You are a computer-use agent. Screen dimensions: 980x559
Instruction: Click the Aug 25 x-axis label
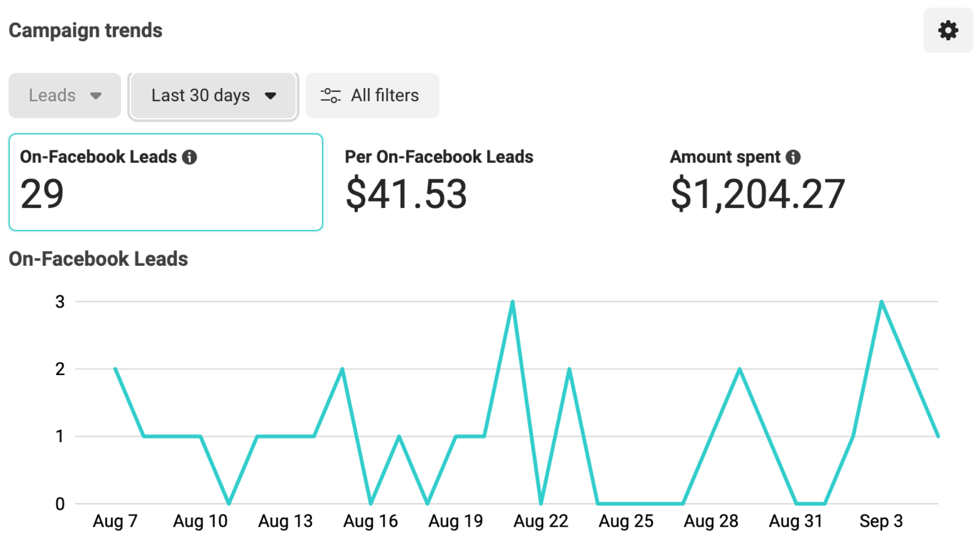pos(626,521)
